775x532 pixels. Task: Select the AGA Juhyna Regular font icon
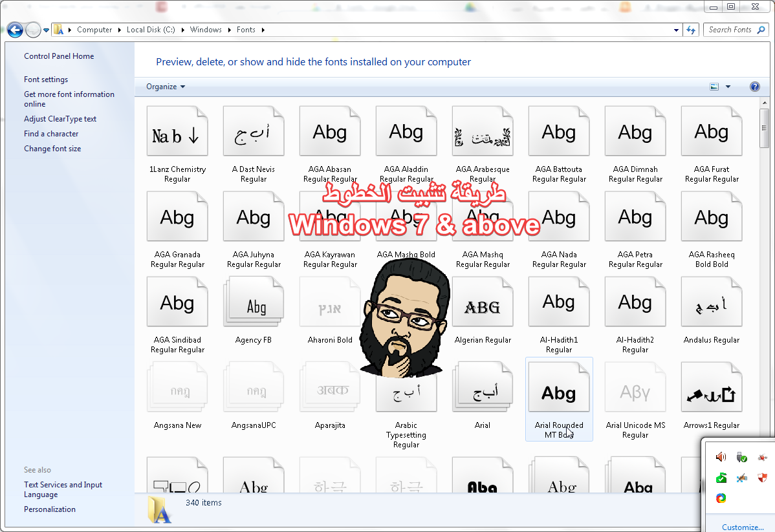point(254,217)
